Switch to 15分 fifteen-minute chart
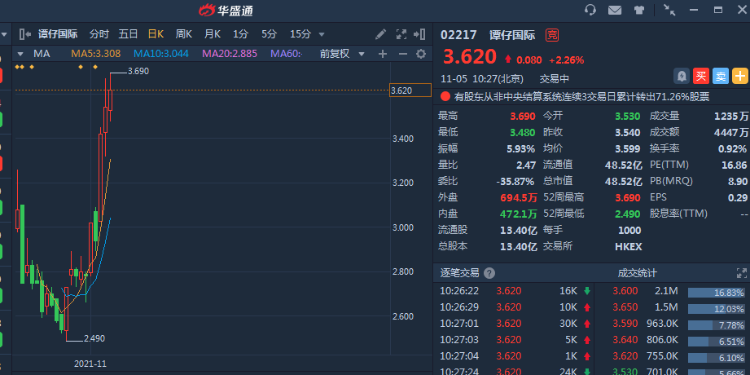The image size is (750, 375). [300, 34]
